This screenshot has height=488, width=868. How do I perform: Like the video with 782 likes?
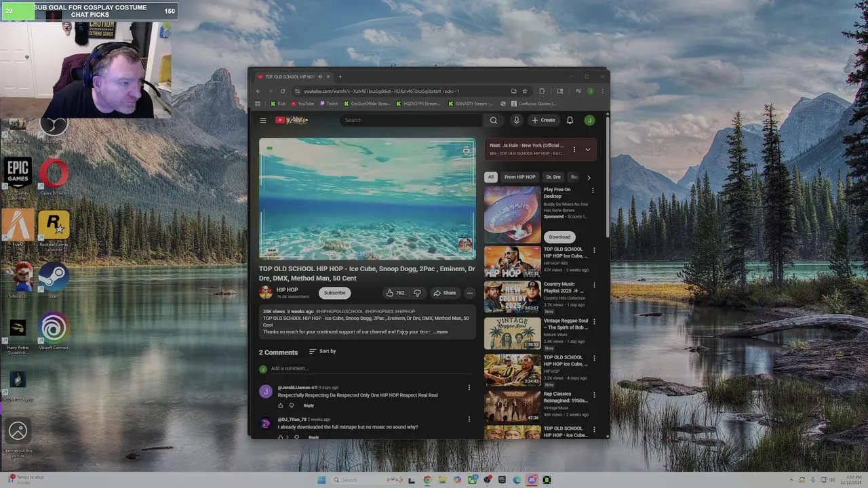(x=395, y=293)
